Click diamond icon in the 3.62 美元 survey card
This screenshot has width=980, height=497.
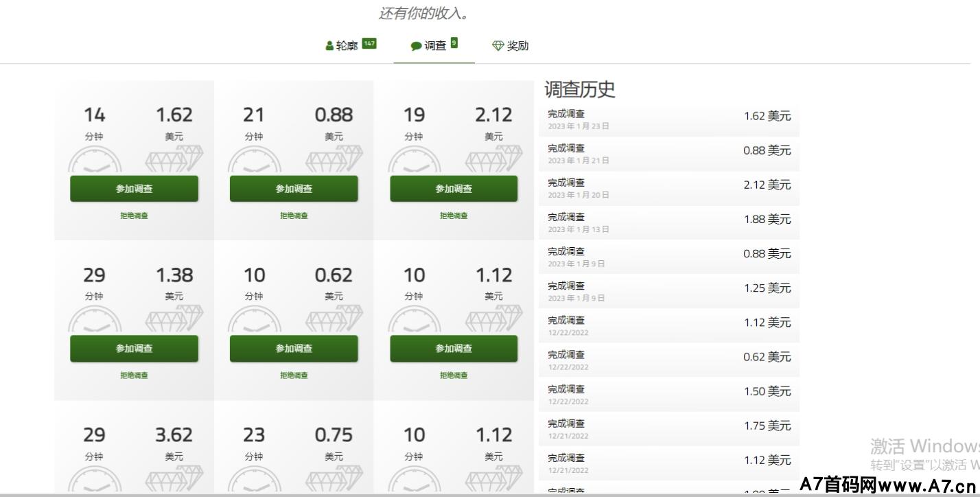tap(174, 478)
